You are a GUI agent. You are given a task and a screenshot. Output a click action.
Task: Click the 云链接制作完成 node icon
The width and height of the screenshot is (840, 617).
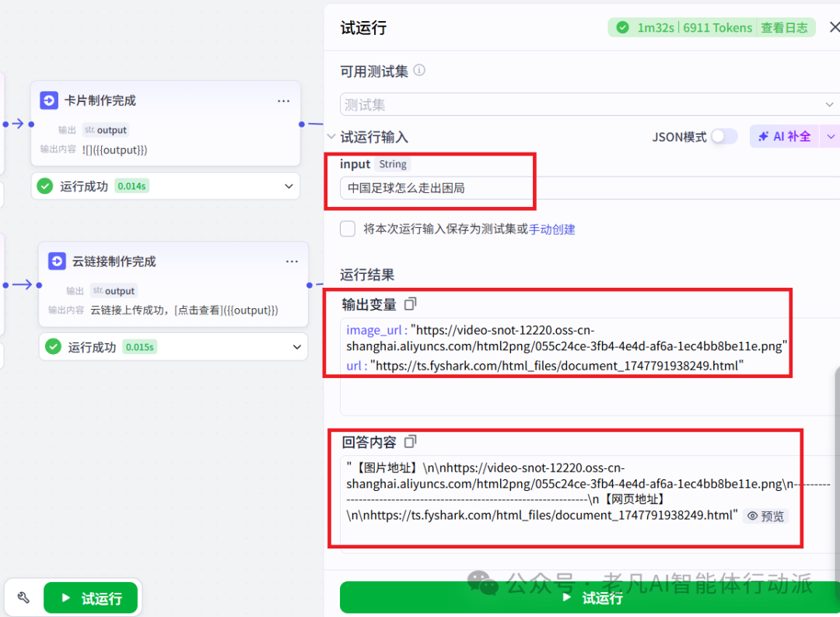[57, 261]
